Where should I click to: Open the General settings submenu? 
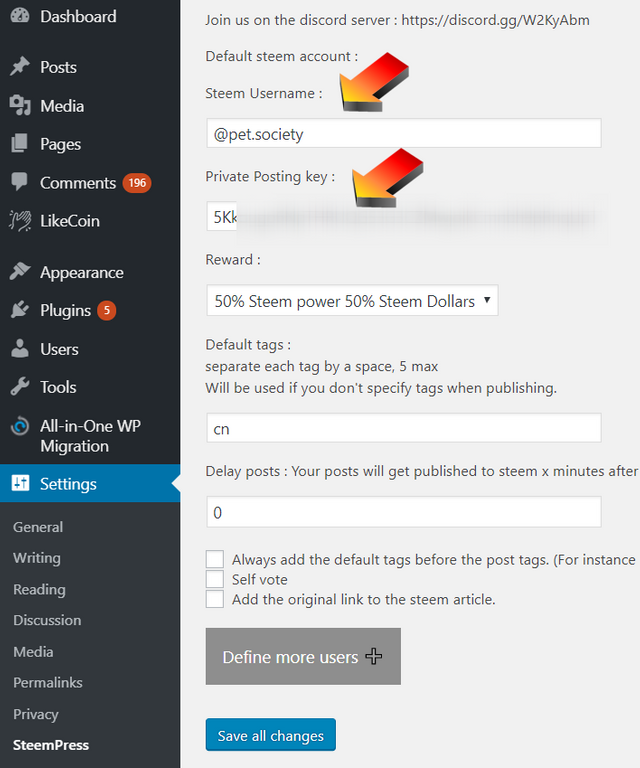[x=38, y=527]
